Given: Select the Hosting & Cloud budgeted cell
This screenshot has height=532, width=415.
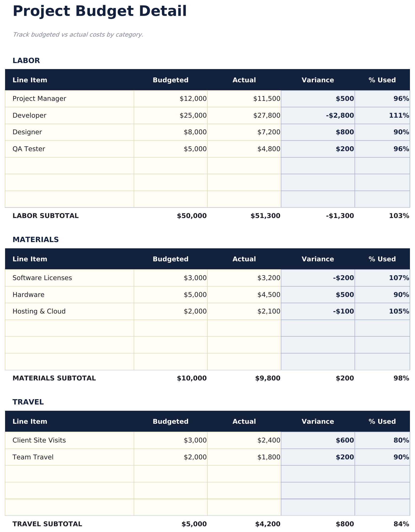Looking at the screenshot, I should click(x=171, y=311).
